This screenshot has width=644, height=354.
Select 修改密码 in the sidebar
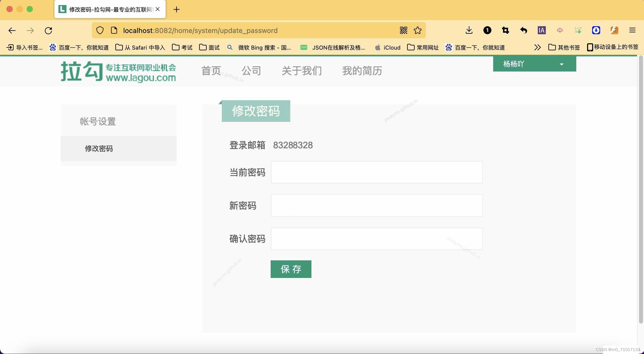pos(99,149)
